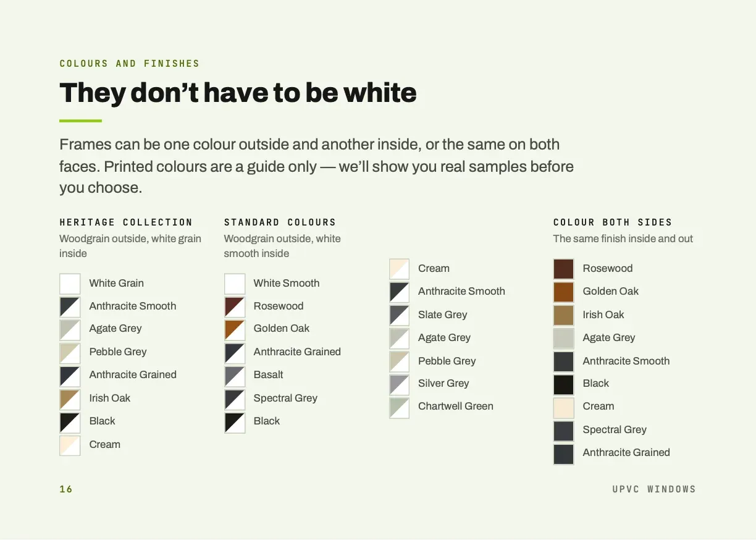Select the Colour Both Sides Spectral Grey swatch
The width and height of the screenshot is (756, 540).
(x=564, y=430)
